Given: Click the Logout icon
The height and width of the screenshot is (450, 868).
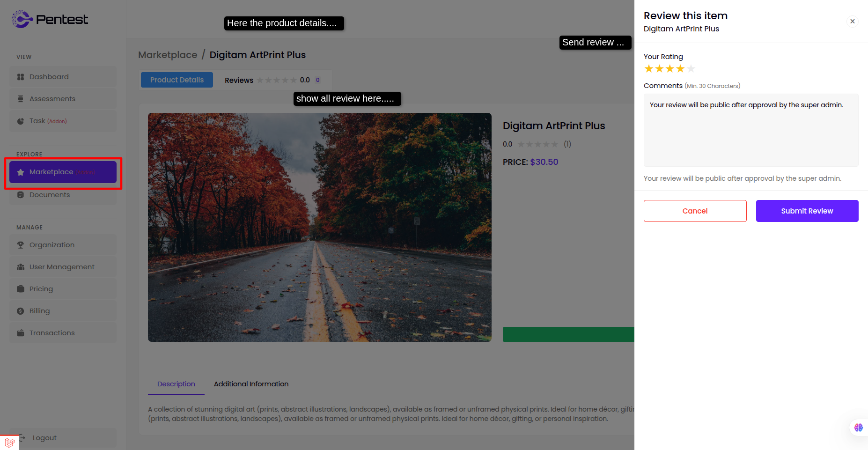Looking at the screenshot, I should 22,438.
